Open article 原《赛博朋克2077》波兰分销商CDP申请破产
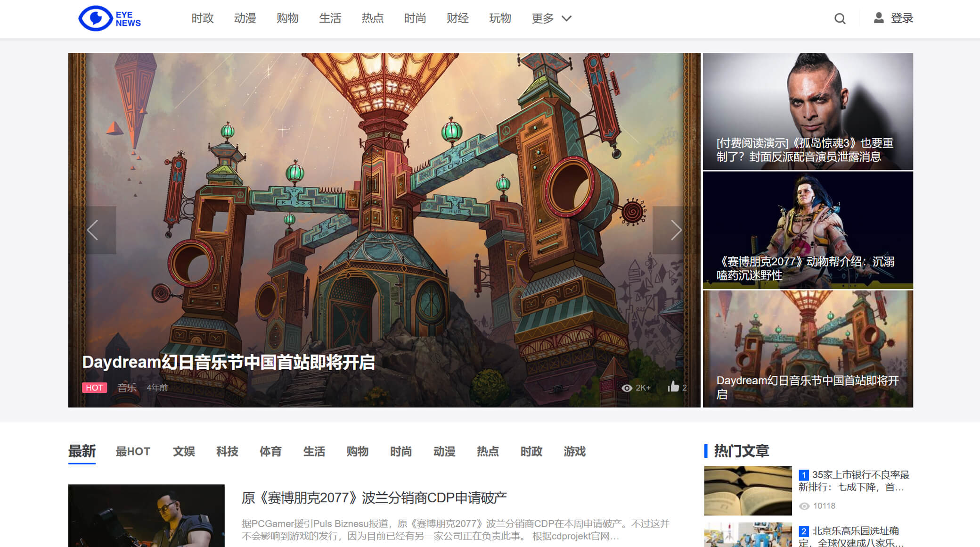Image resolution: width=980 pixels, height=547 pixels. [374, 498]
